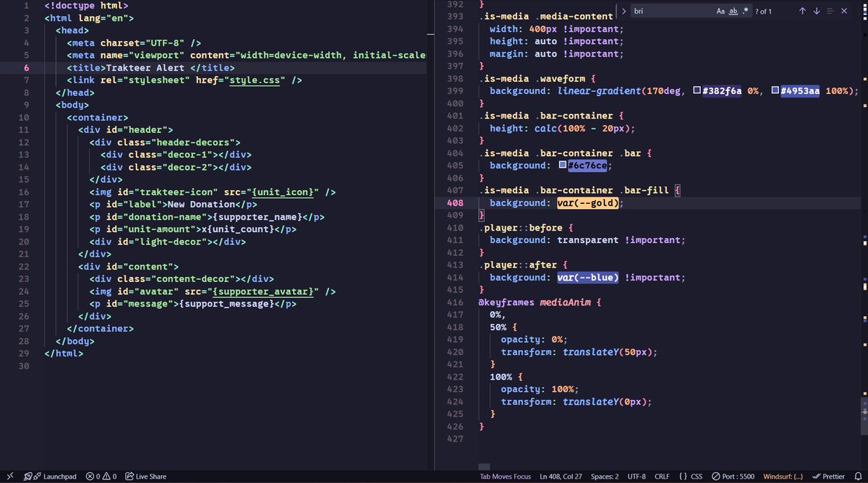The image size is (868, 483).
Task: Toggle Match Whole Word in find widget
Action: (x=733, y=12)
